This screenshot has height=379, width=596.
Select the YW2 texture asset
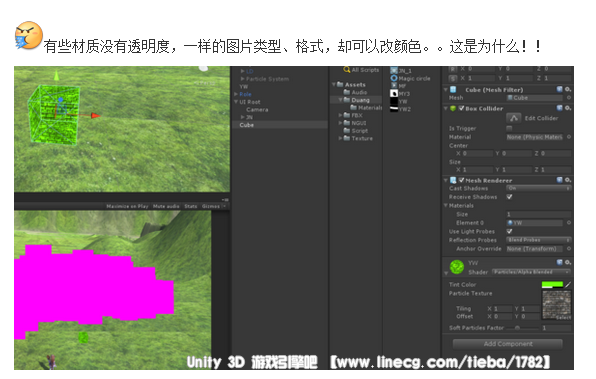pyautogui.click(x=401, y=109)
